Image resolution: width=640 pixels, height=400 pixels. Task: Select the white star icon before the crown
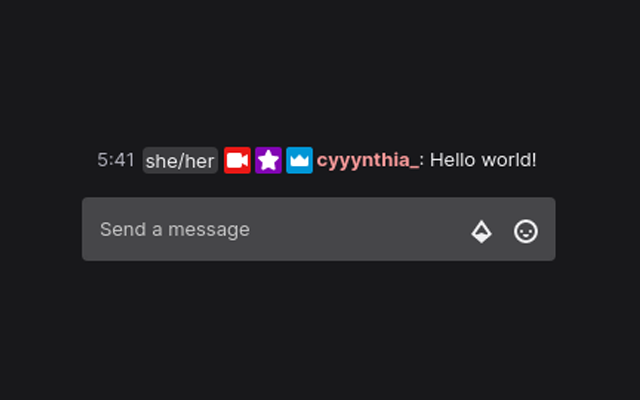pos(268,160)
